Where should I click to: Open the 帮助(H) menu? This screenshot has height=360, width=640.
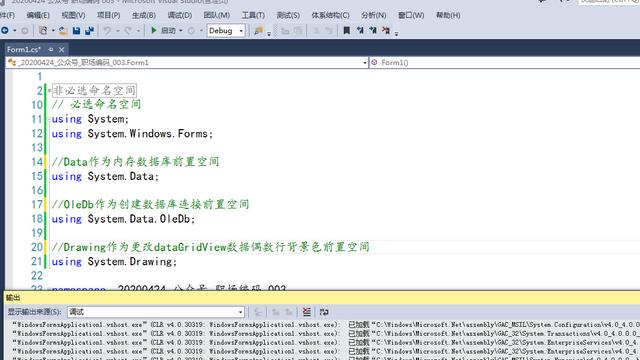click(x=448, y=15)
